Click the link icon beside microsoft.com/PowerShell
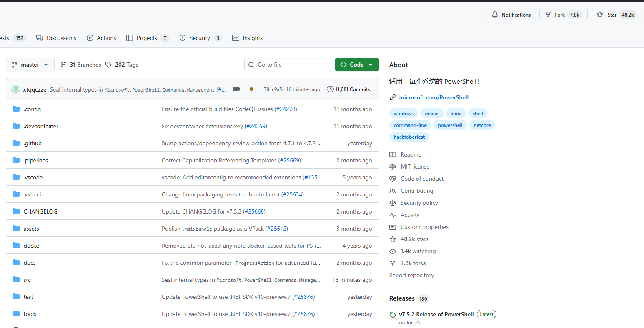 [x=392, y=97]
